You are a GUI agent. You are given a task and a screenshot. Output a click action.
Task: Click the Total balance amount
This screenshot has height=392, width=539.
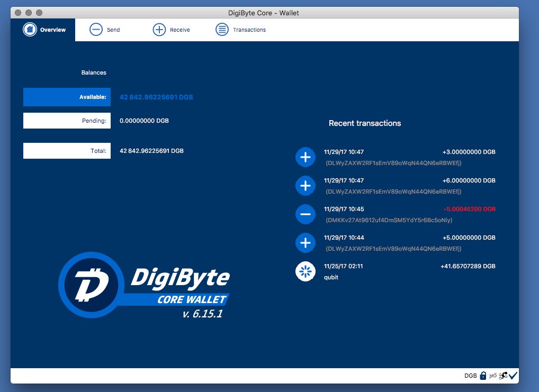151,151
